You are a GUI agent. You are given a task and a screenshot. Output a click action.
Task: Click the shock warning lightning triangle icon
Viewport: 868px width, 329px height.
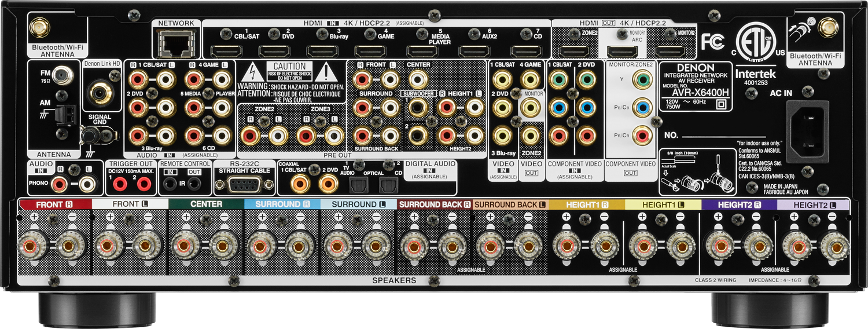252,72
